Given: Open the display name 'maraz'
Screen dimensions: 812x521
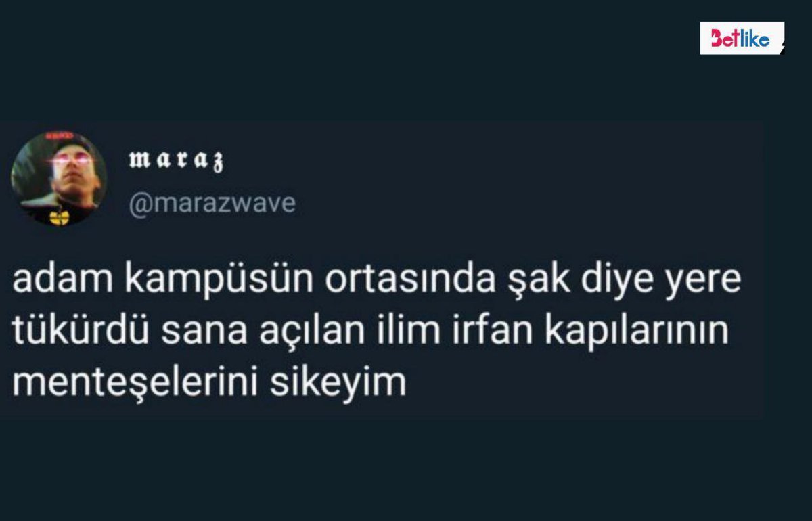Looking at the screenshot, I should pos(177,161).
